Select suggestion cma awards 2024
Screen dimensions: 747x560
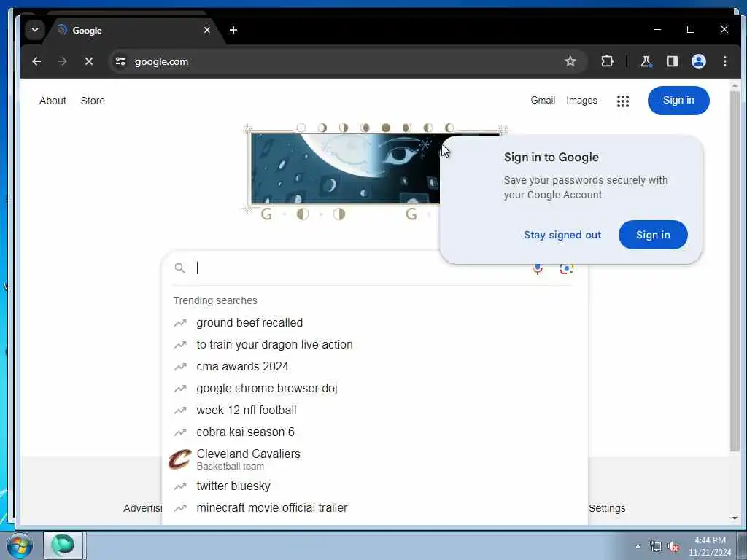click(374, 367)
